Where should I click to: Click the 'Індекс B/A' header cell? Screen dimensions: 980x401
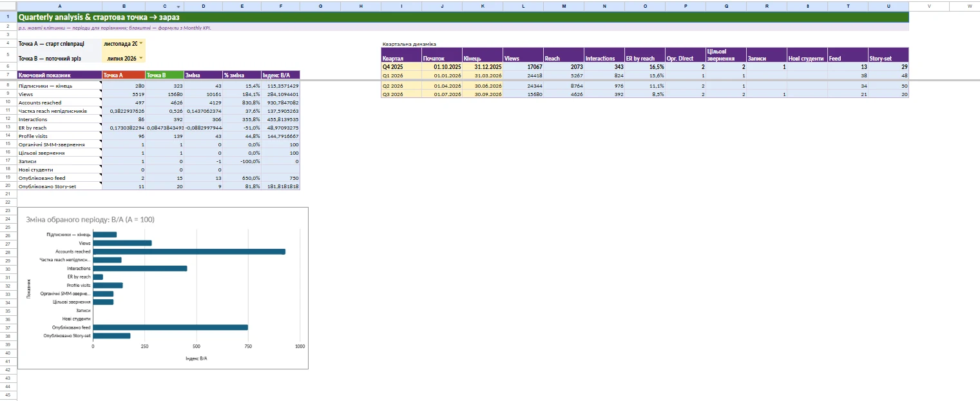[x=280, y=75]
